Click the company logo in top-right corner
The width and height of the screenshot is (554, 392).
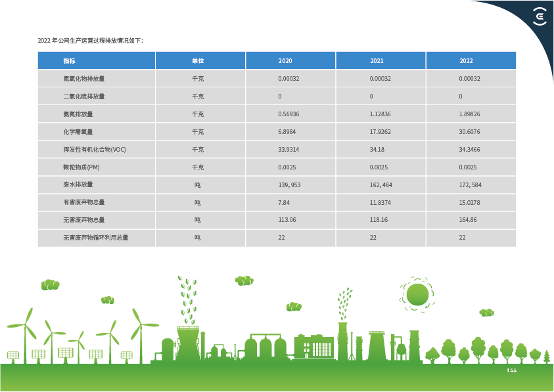point(539,17)
